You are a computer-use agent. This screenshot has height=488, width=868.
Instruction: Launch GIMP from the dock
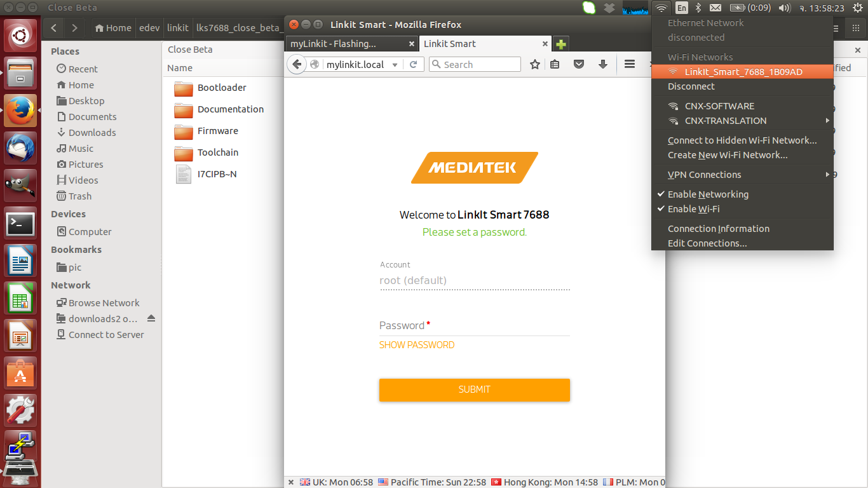tap(20, 186)
